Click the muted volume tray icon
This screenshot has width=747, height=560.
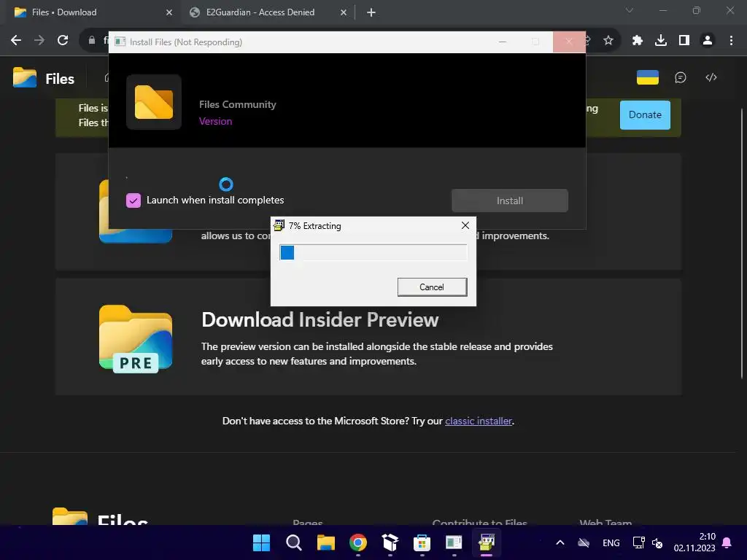pyautogui.click(x=657, y=542)
